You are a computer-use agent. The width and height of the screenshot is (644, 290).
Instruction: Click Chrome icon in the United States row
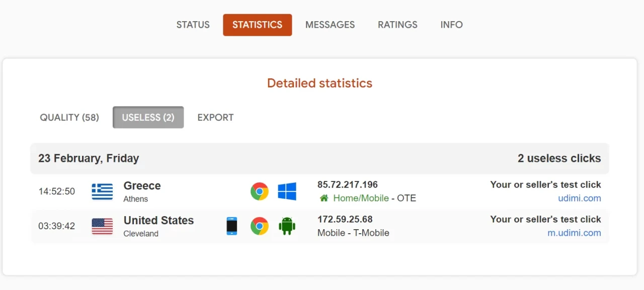point(260,226)
